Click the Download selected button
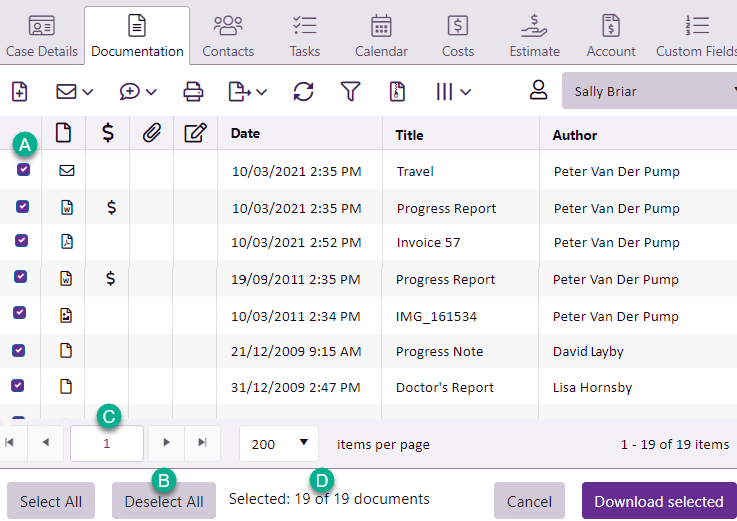This screenshot has width=737, height=521. tap(658, 501)
